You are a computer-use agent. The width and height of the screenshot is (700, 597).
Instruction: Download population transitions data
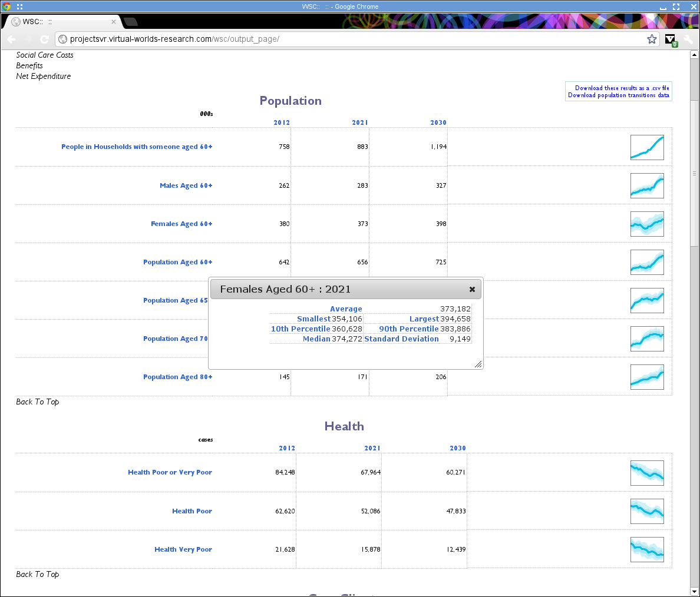pos(618,95)
